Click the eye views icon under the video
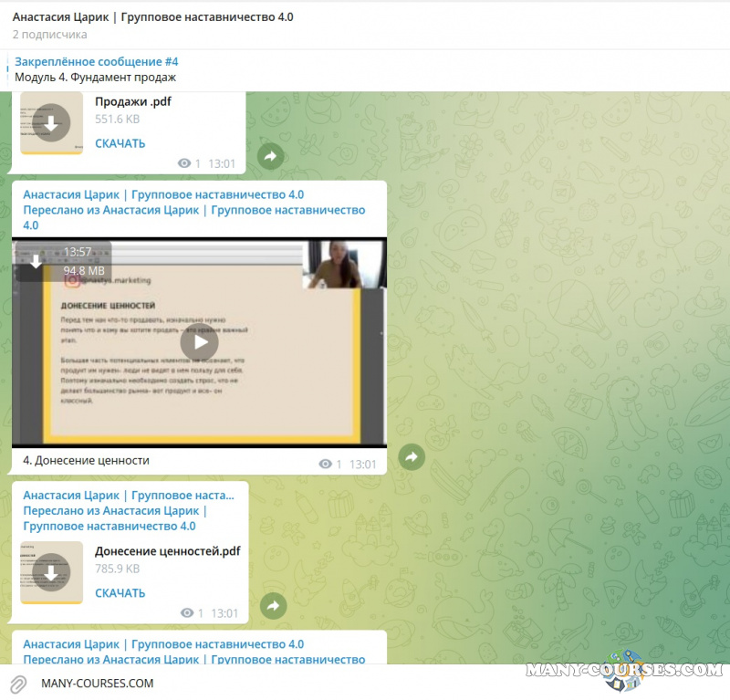 pos(326,465)
